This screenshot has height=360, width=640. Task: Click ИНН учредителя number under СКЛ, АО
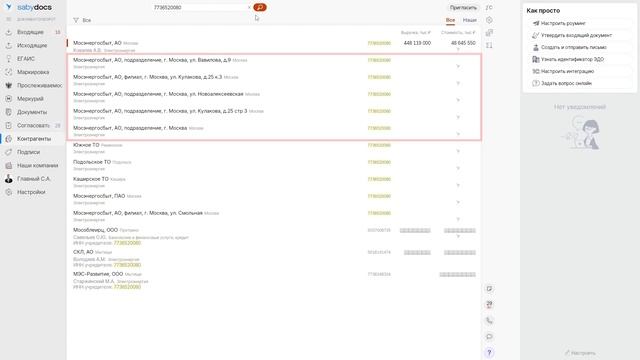[x=127, y=265]
